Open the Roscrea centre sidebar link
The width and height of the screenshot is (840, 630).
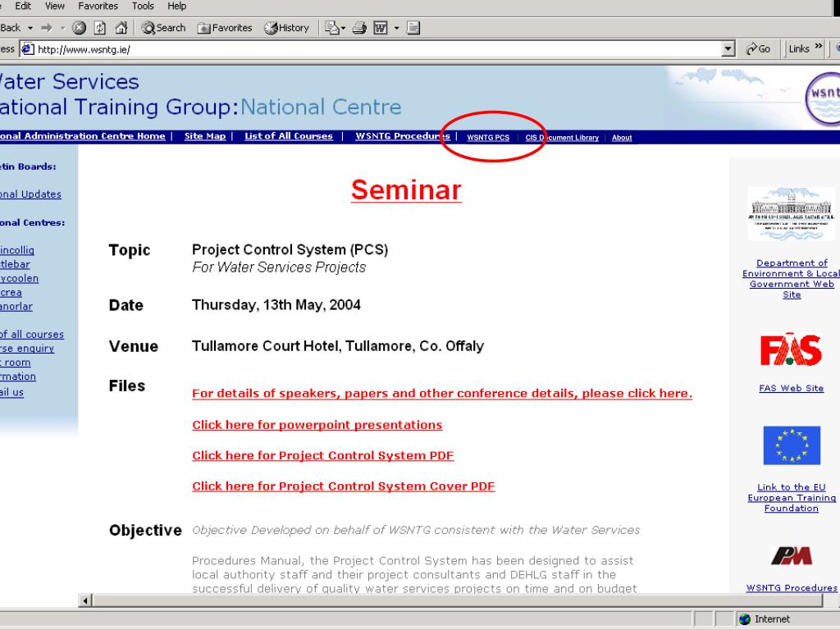pyautogui.click(x=11, y=293)
